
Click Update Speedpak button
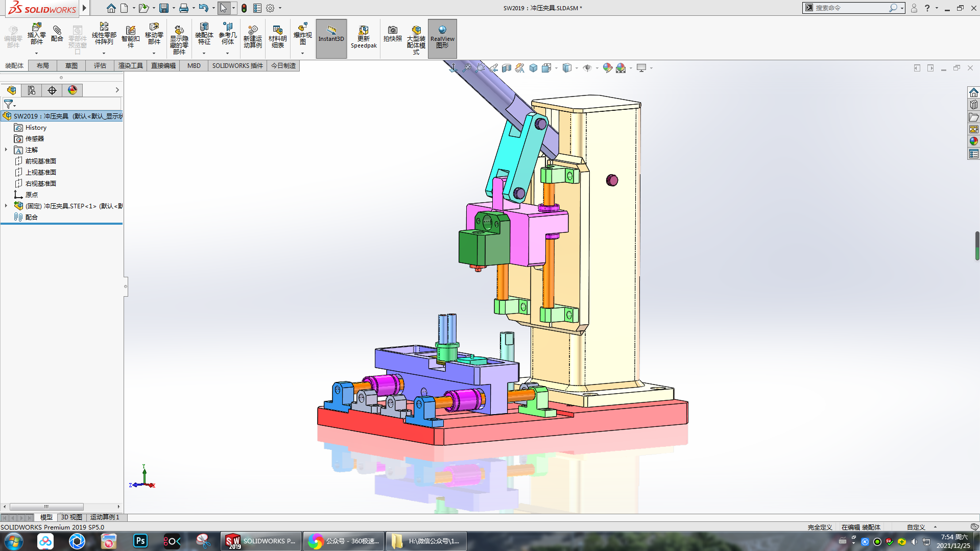click(364, 37)
